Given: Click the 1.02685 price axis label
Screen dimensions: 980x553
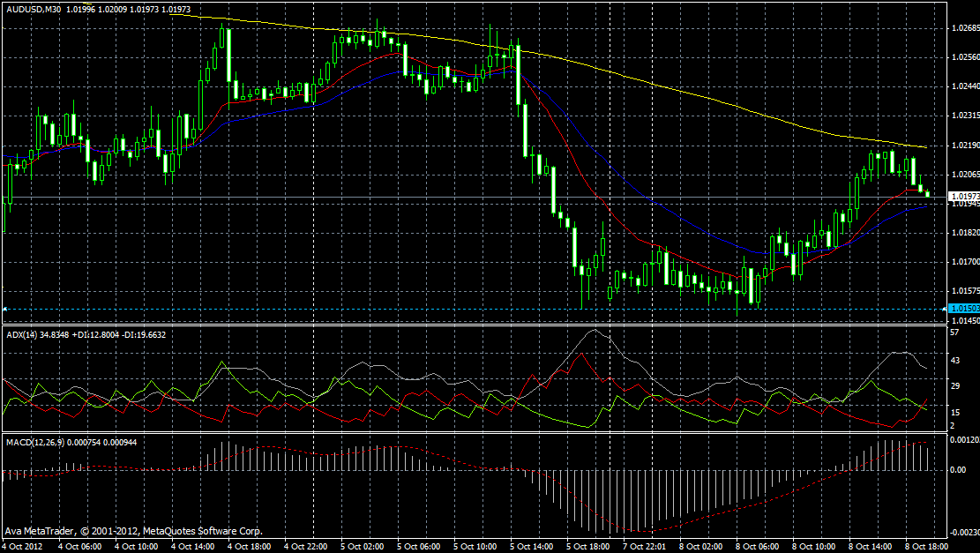Looking at the screenshot, I should tap(964, 28).
